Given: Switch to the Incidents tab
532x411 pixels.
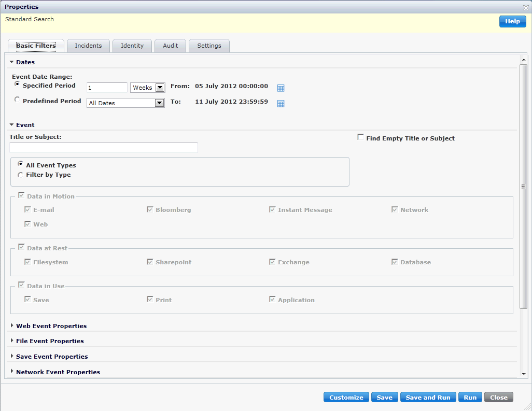Looking at the screenshot, I should coord(88,46).
